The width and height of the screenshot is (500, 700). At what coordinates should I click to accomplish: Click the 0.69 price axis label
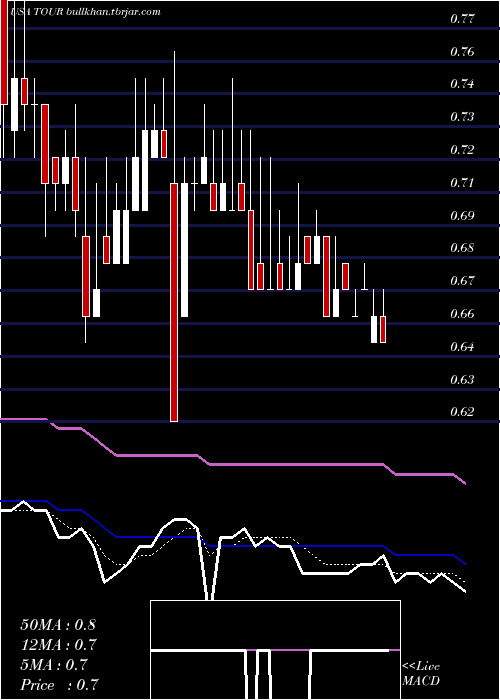tap(462, 216)
